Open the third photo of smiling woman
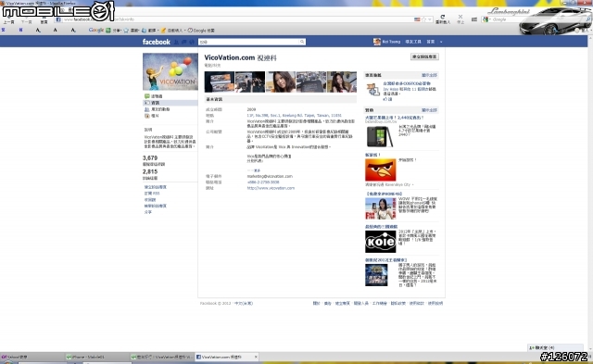The image size is (593, 364). (281, 82)
